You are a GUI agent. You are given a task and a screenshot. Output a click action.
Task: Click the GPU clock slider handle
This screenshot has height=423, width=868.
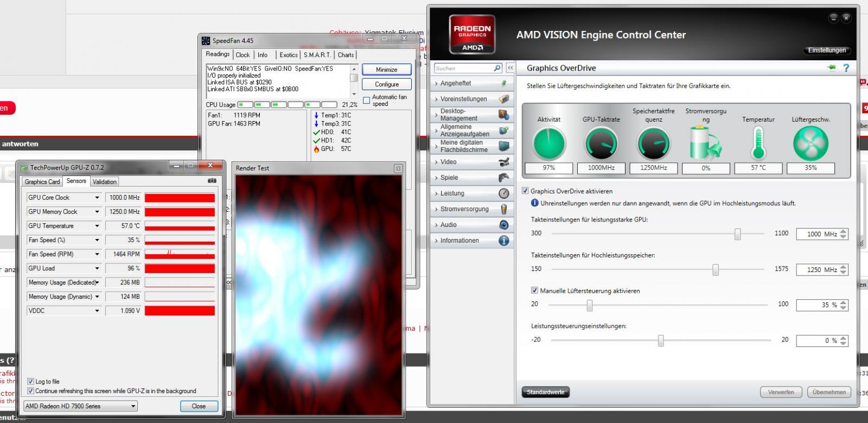tap(737, 233)
